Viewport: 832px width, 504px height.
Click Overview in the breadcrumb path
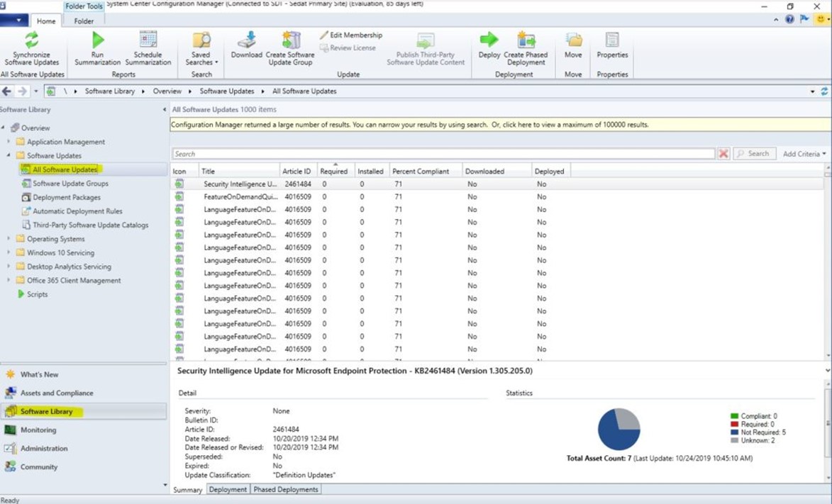point(167,91)
